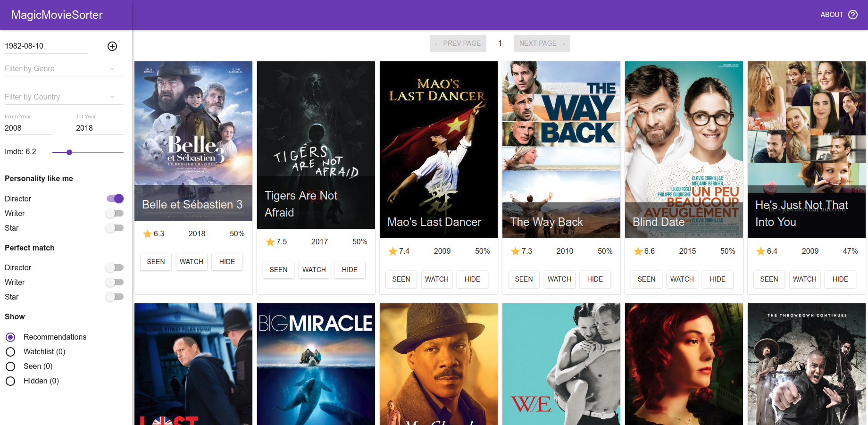Click the star rating icon on Blind Date
868x425 pixels.
pyautogui.click(x=638, y=251)
